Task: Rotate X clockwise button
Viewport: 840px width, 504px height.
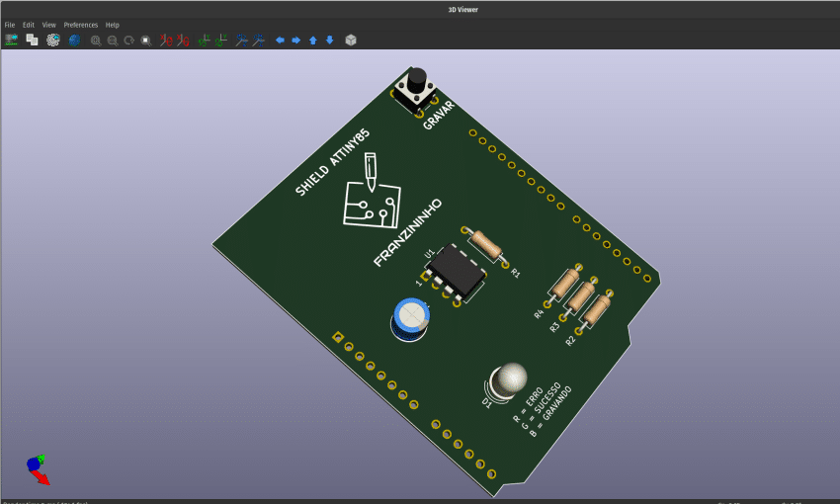Action: pos(167,41)
